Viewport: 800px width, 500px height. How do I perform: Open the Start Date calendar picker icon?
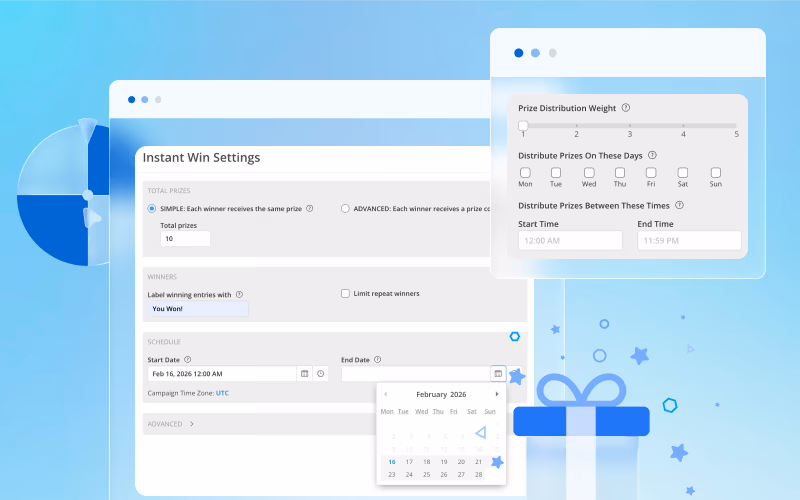click(x=304, y=373)
